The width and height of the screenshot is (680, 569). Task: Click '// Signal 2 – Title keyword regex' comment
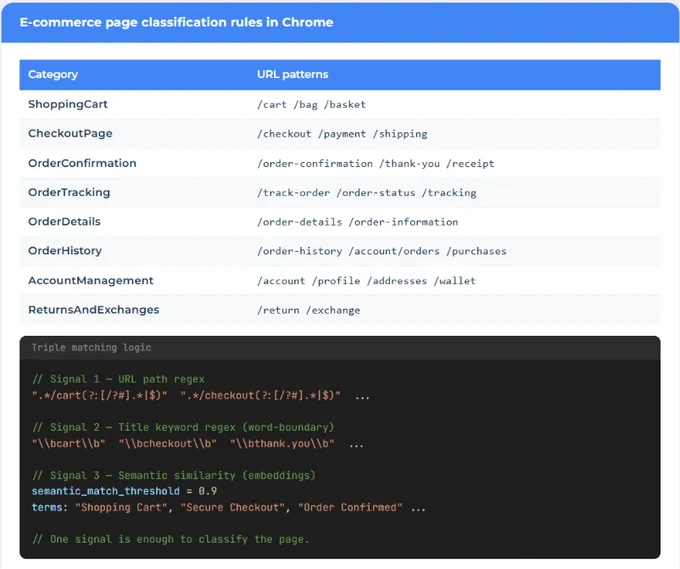pos(183,427)
